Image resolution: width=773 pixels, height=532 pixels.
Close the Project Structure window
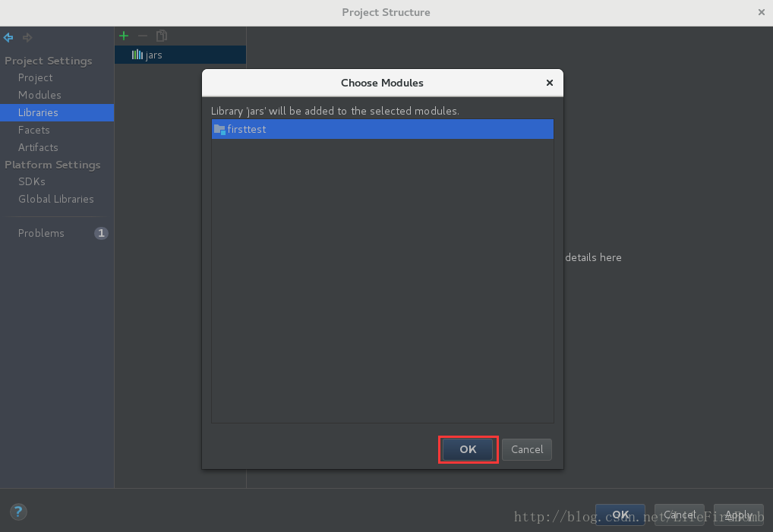[x=761, y=12]
